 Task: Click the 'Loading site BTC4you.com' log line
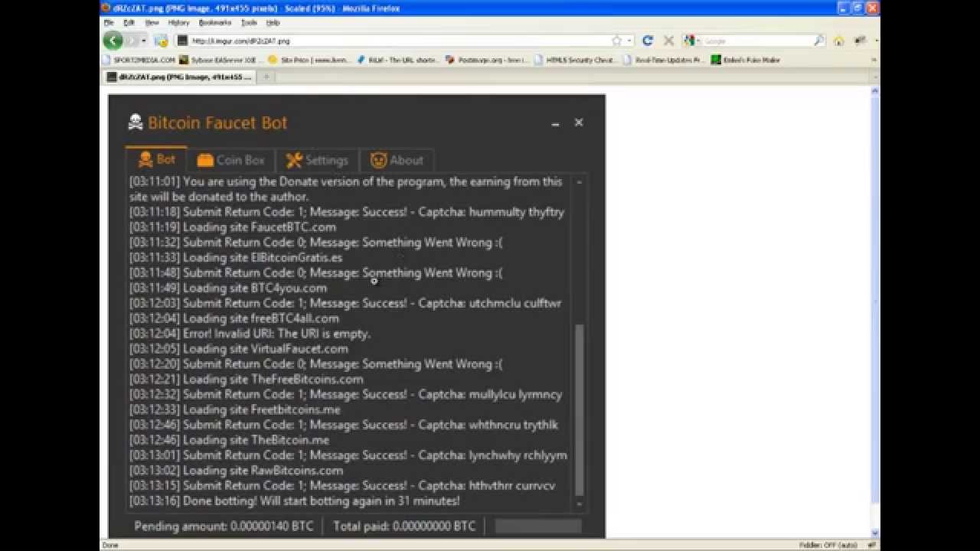tap(228, 288)
